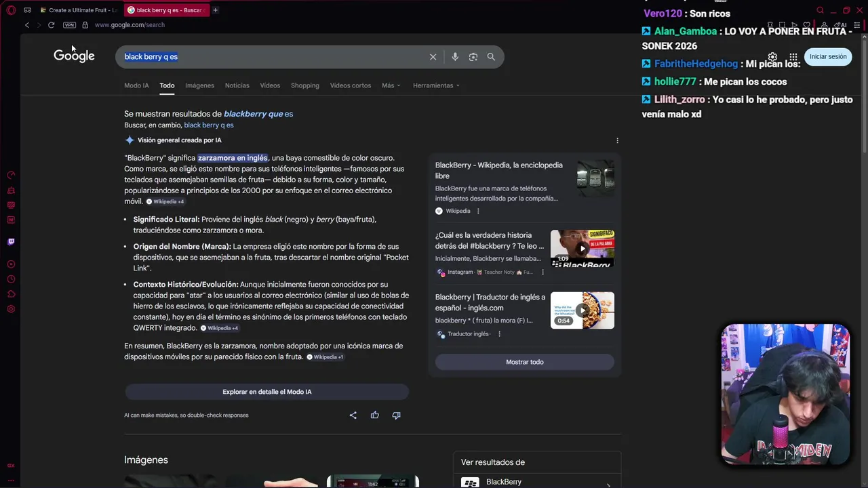Switch to Modo IA tab
This screenshot has height=488, width=868.
(136, 85)
